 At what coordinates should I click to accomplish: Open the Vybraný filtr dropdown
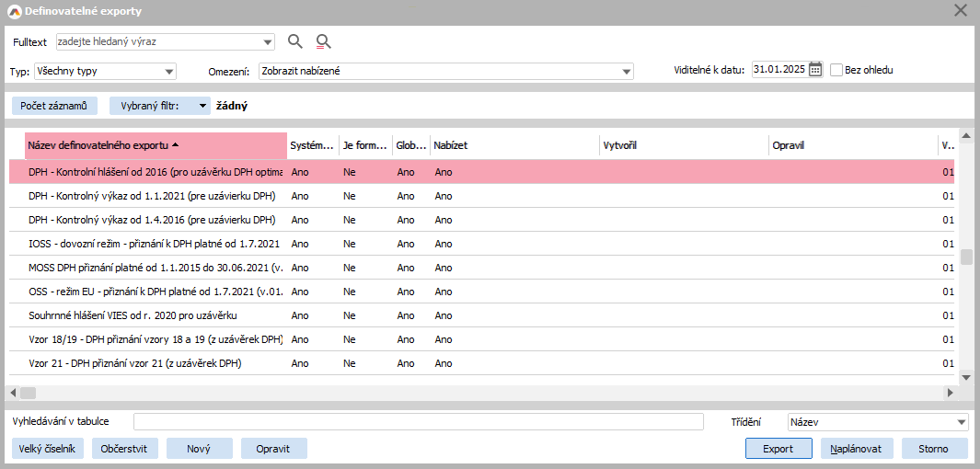coord(202,106)
